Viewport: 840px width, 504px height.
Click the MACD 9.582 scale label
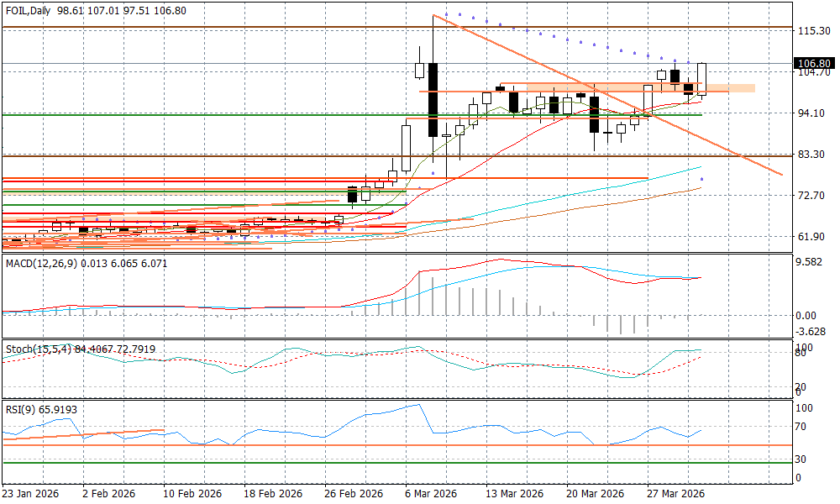(811, 261)
